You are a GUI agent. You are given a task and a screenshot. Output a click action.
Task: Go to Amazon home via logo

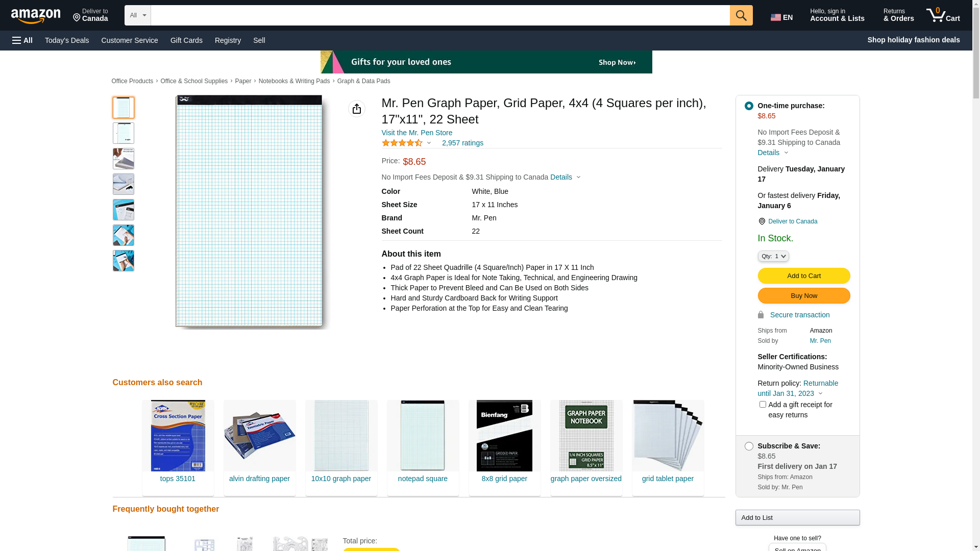pos(36,16)
